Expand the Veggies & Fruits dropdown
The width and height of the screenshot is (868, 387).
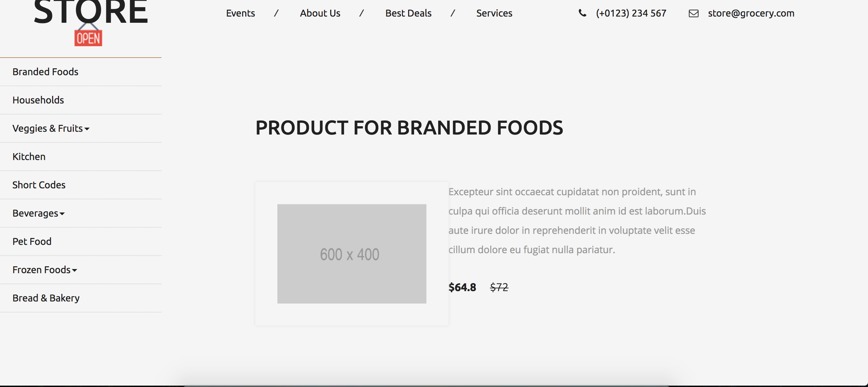51,128
